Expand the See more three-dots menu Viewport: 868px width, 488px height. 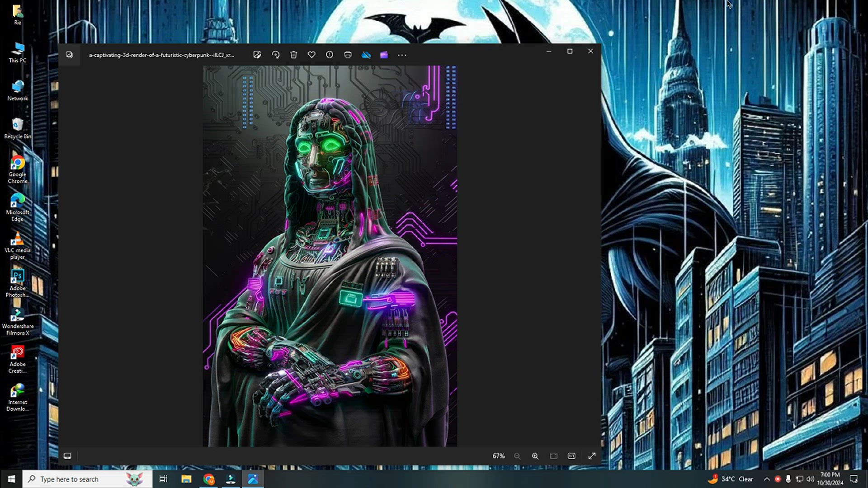tap(402, 55)
